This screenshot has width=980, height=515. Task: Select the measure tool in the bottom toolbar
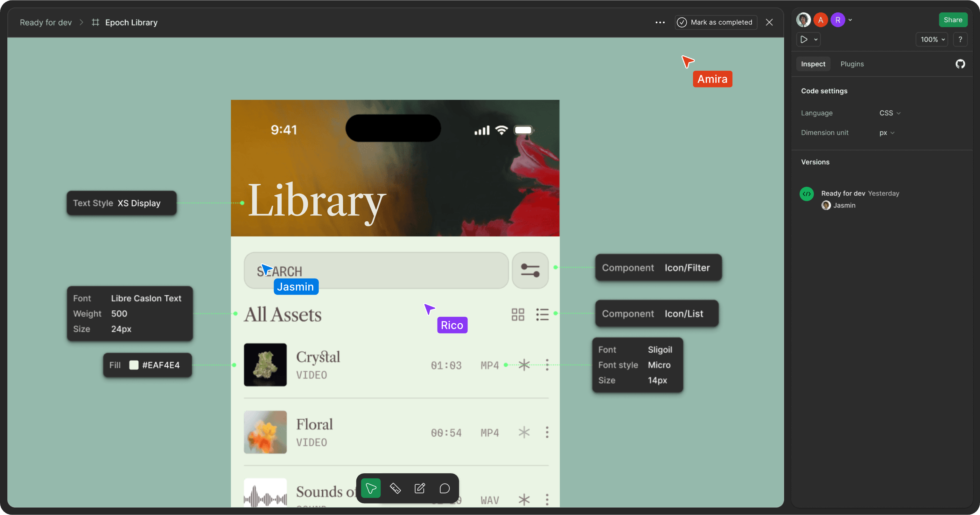tap(395, 488)
